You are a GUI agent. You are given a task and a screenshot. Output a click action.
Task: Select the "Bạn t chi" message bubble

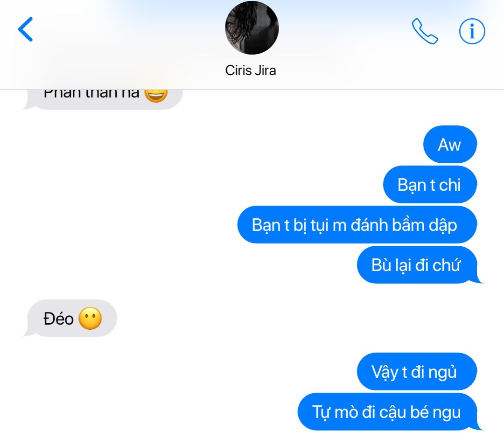click(x=430, y=185)
